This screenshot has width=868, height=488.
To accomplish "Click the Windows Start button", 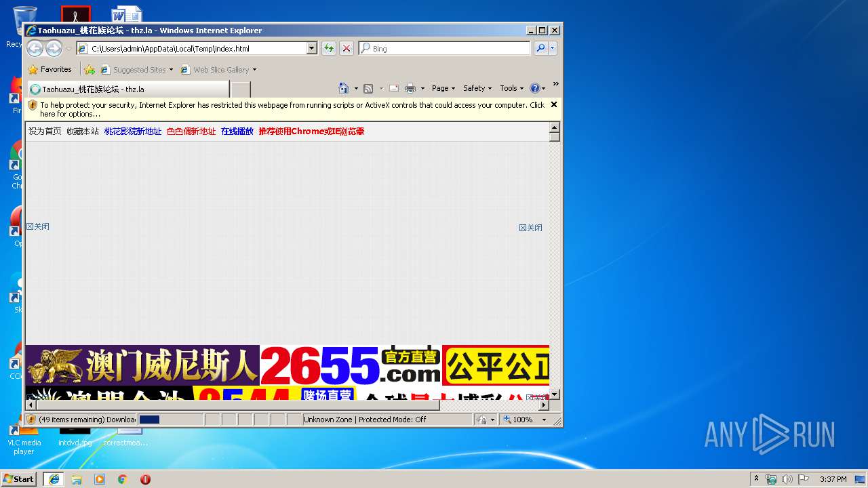I will (19, 479).
